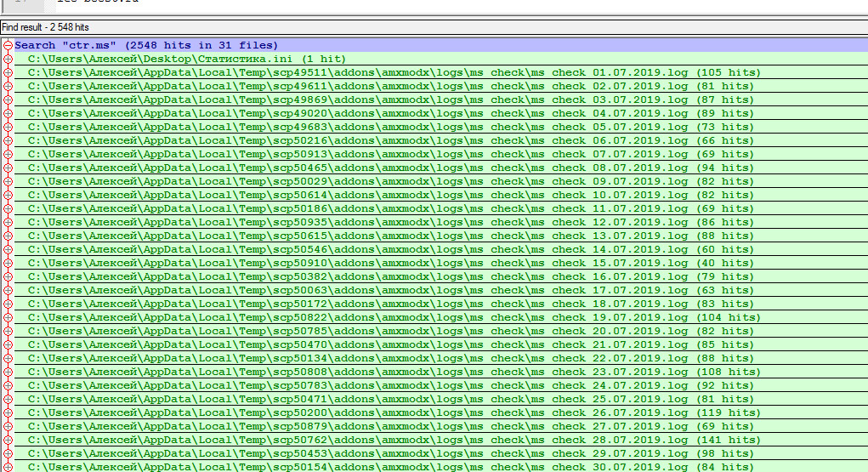Expand the ms check 18.07.2019.log node
The image size is (868, 472).
[8, 304]
